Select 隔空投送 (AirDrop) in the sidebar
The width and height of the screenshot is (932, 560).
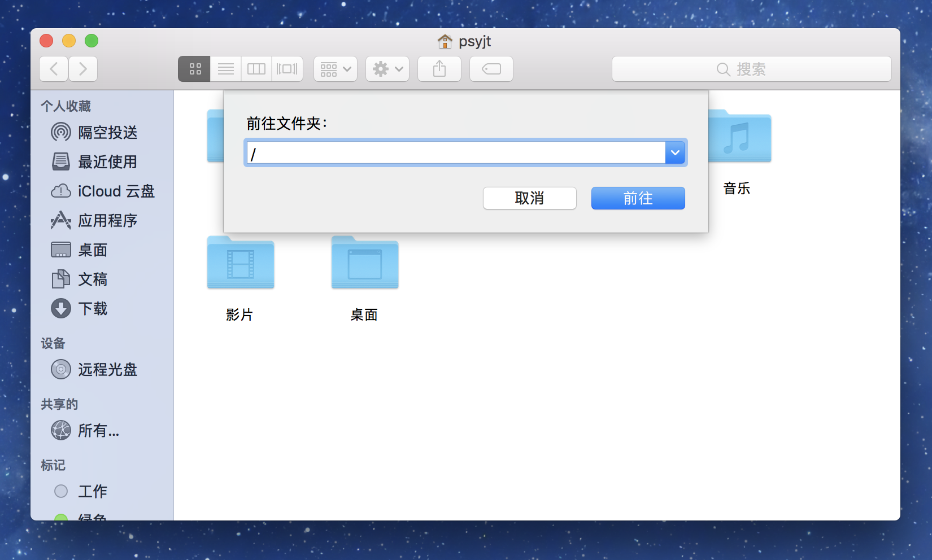[107, 132]
